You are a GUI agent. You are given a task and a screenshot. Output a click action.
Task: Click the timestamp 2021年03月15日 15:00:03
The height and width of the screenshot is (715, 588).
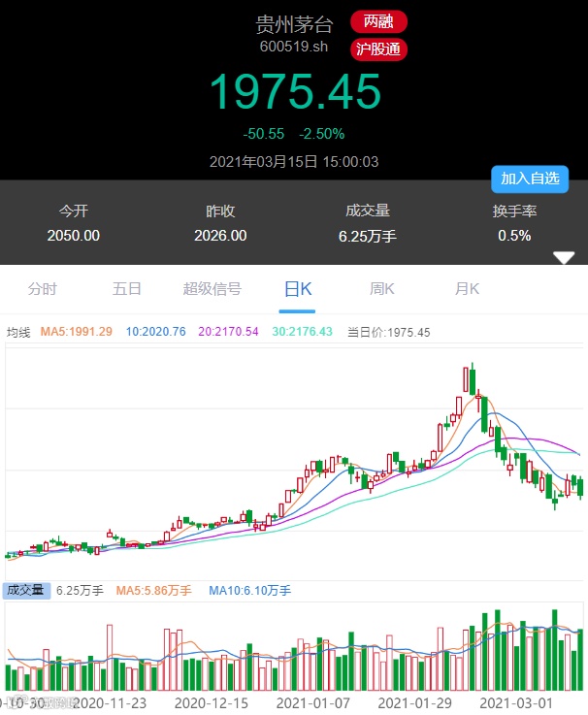[x=294, y=161]
